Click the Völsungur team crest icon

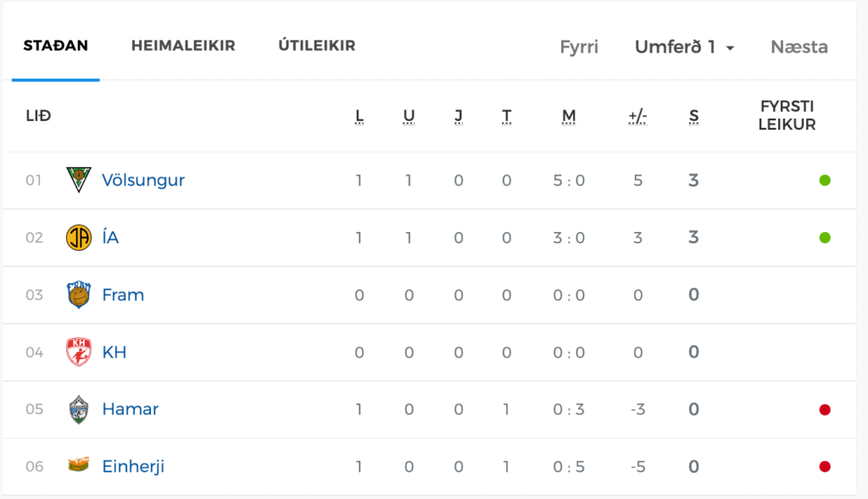79,180
